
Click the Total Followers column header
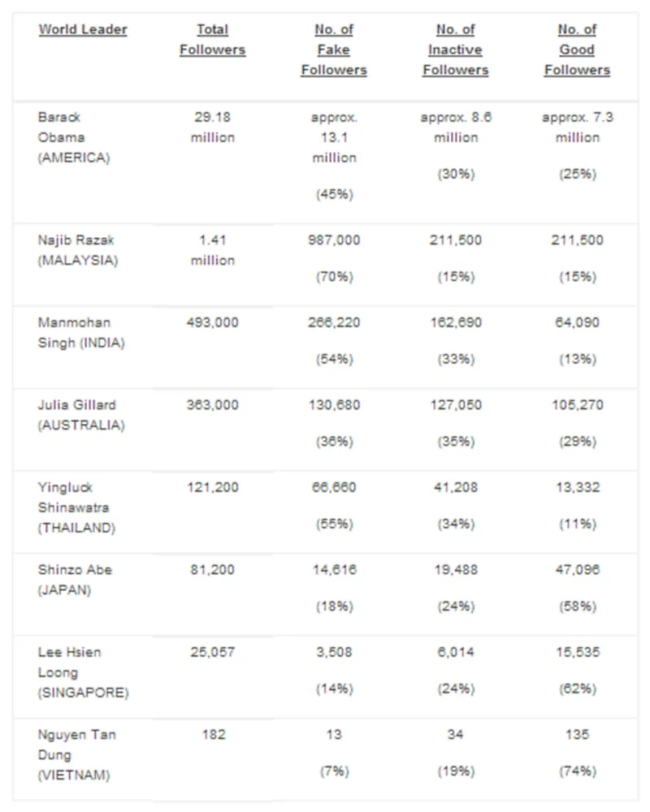tap(212, 40)
